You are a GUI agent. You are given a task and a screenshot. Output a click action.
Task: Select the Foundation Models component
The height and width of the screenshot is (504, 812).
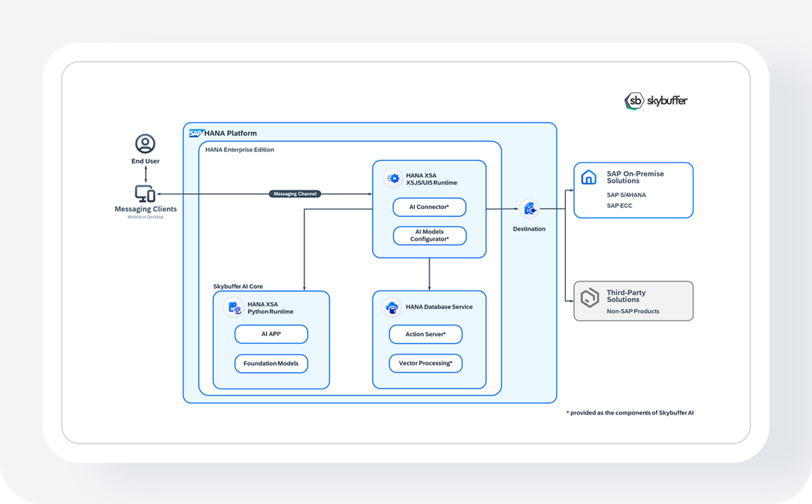[271, 363]
